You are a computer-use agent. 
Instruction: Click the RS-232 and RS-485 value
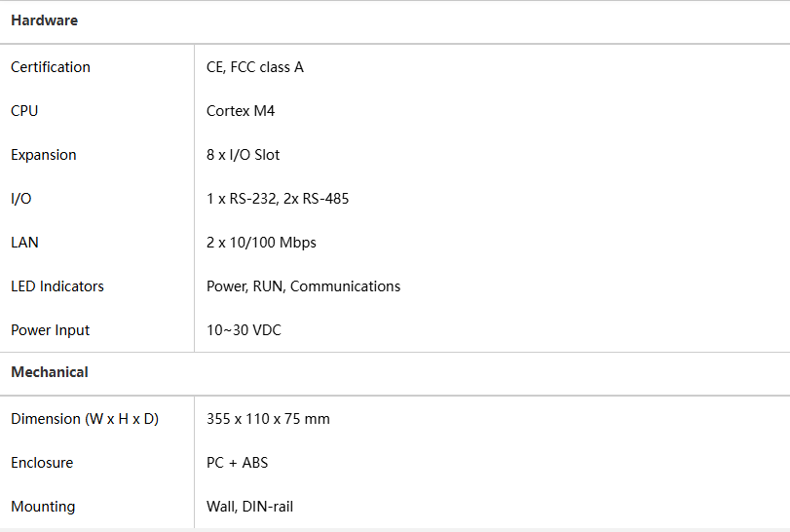(x=278, y=199)
